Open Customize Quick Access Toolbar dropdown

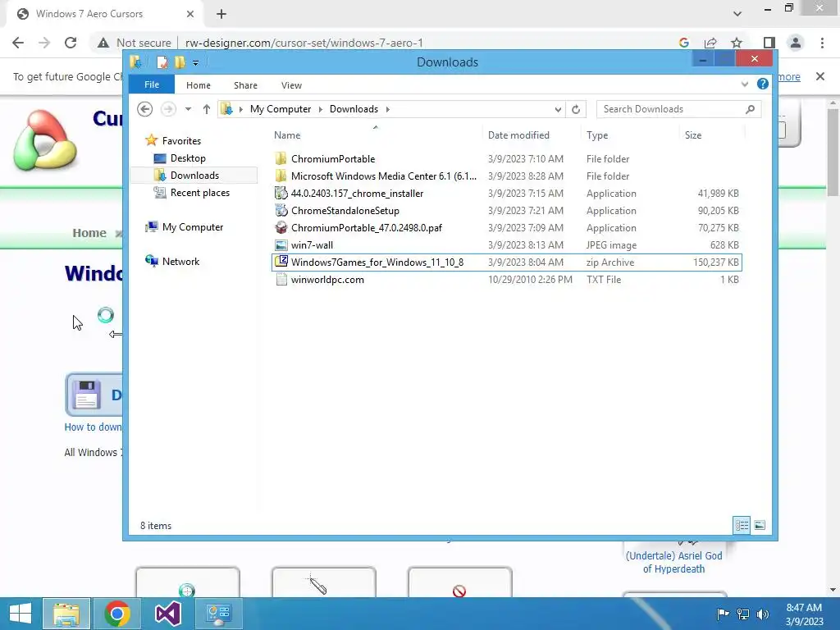click(x=195, y=62)
